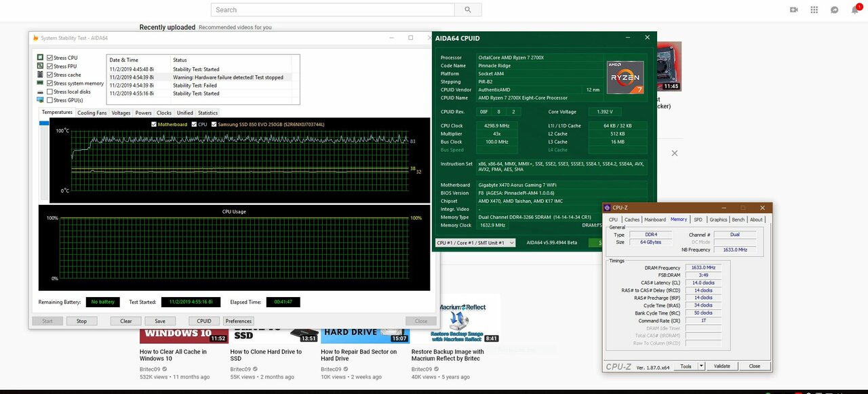Select the 'Stability Test: Failed' log row
The height and width of the screenshot is (394, 868).
[x=203, y=85]
